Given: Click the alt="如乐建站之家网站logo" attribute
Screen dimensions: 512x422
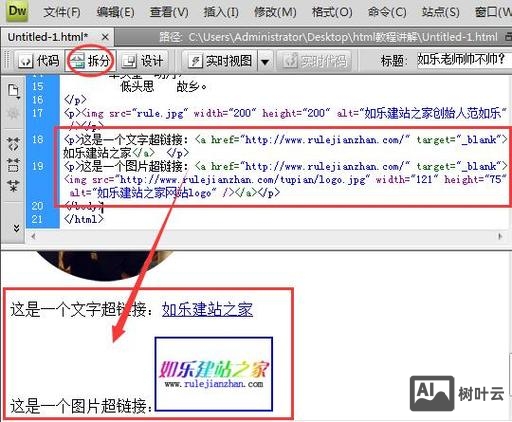Looking at the screenshot, I should click(143, 193).
